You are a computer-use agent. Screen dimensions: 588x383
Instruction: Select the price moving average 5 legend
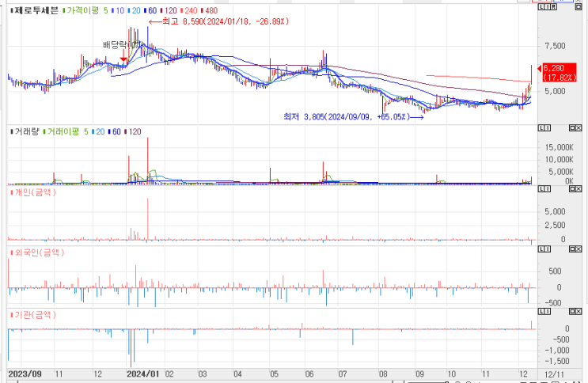106,10
